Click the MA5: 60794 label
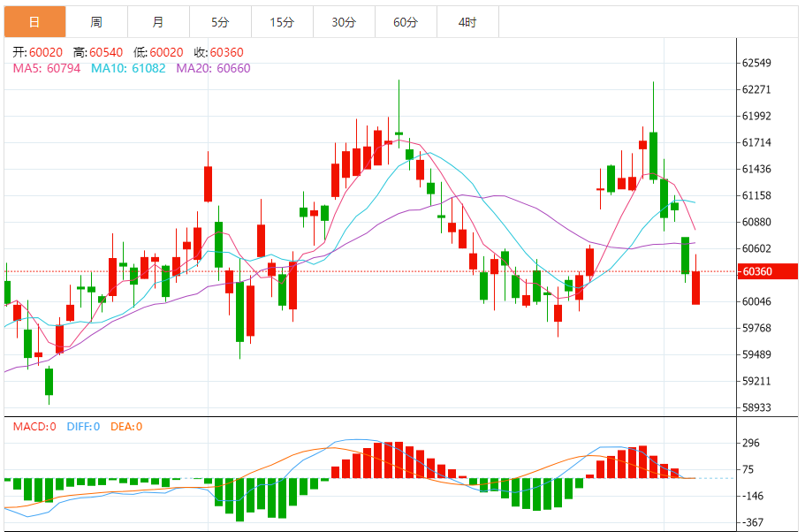The height and width of the screenshot is (532, 805). 47,68
